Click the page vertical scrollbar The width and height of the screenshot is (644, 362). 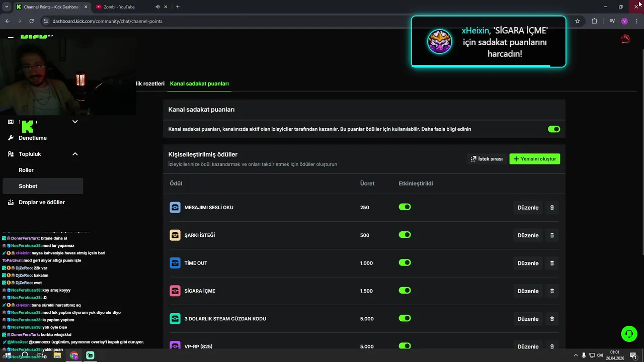pos(641,151)
